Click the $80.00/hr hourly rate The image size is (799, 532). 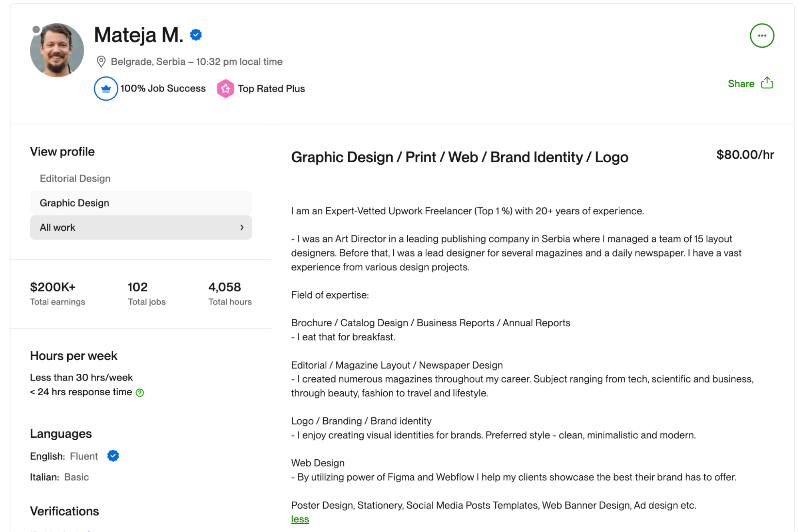click(x=745, y=155)
